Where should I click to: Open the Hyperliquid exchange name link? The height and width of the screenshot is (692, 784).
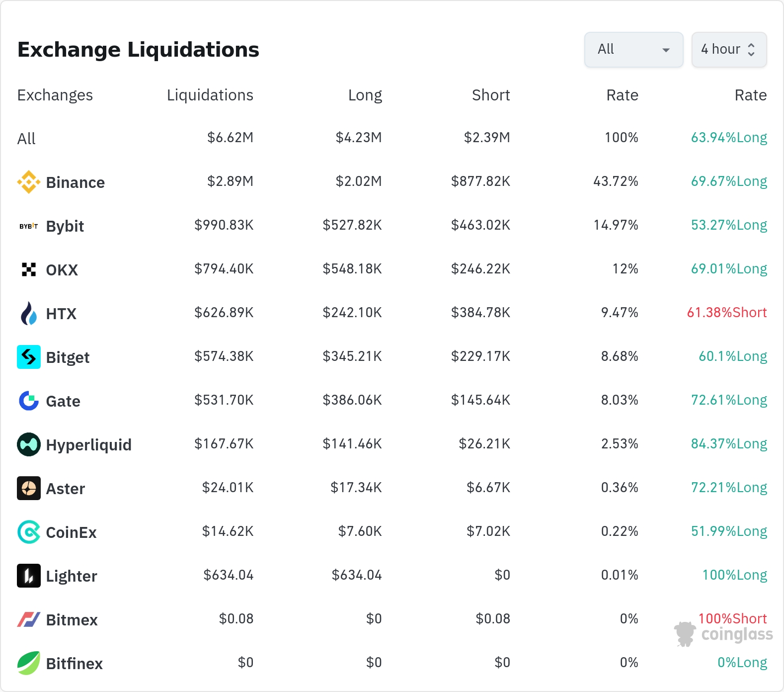(x=88, y=445)
